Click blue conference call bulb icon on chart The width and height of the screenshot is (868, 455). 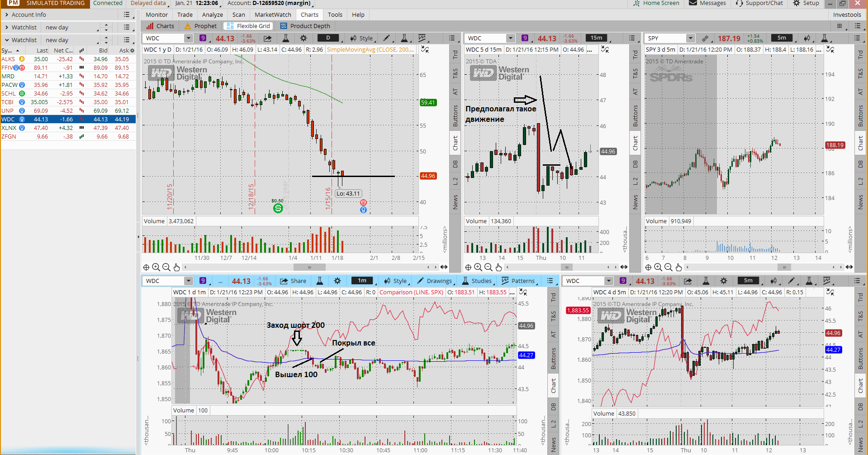point(363,210)
